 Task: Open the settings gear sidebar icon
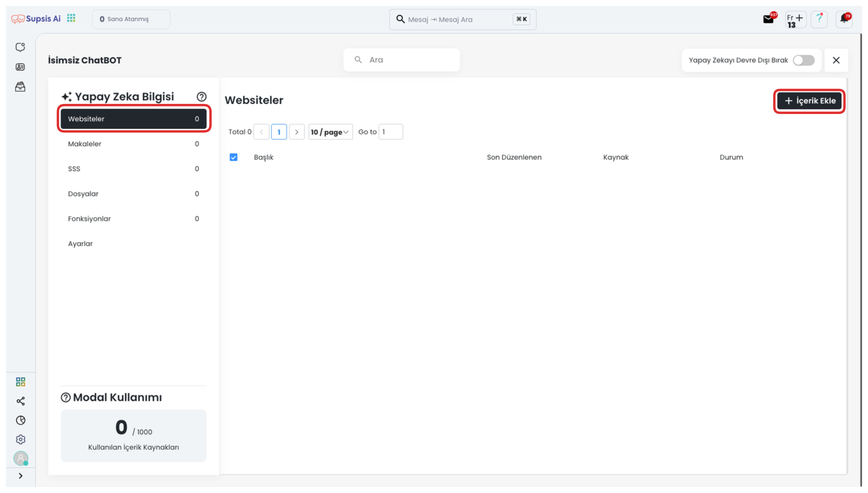(21, 440)
